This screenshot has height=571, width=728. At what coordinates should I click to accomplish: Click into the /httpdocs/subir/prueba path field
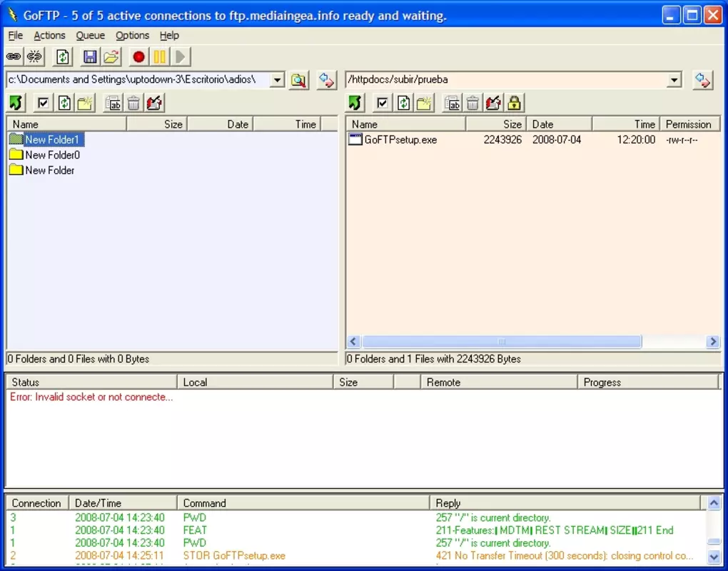(x=507, y=80)
